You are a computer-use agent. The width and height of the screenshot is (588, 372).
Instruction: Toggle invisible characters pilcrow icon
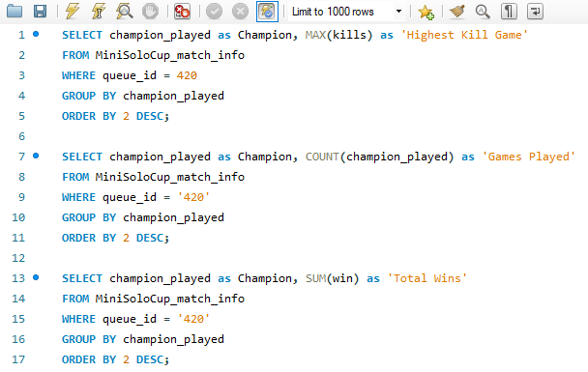[509, 12]
